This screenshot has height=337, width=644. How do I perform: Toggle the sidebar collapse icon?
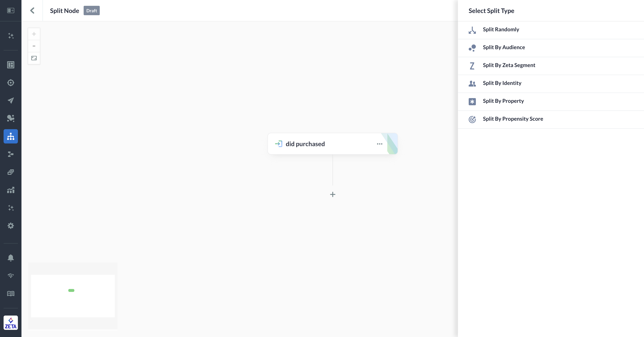tap(11, 11)
